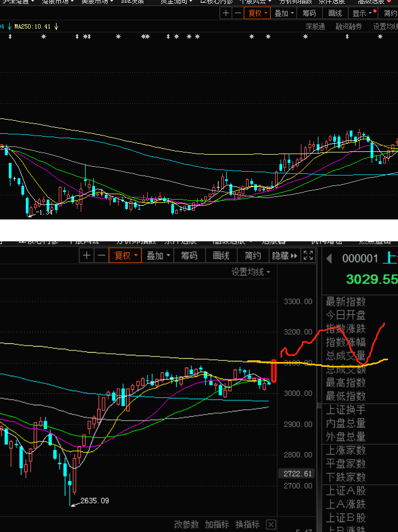Click the MA250:10.41 indicator label
The height and width of the screenshot is (532, 398).
point(32,26)
